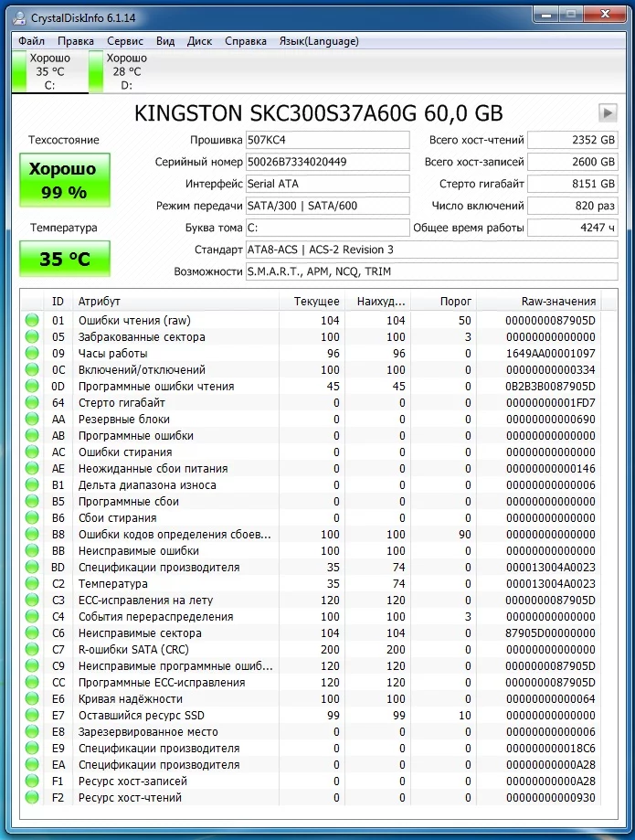
Task: Click the Стерто гигабайт value 8151 GB
Action: [x=572, y=184]
